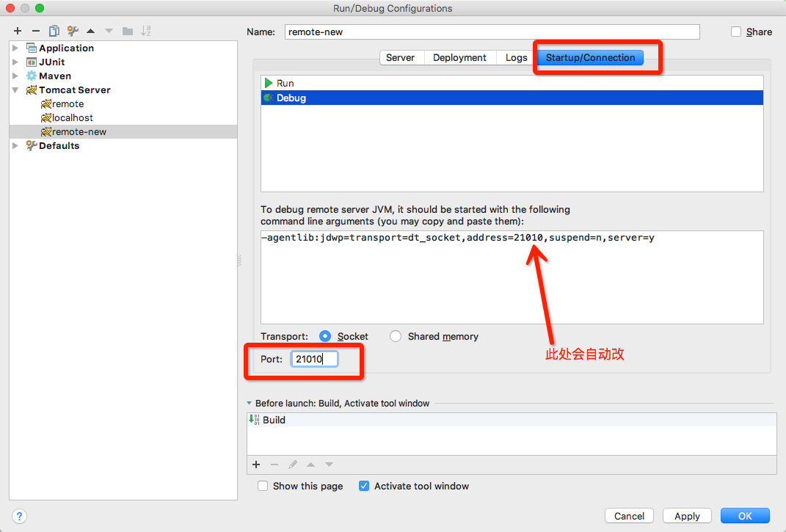Select the remote-new configuration
This screenshot has height=532, width=786.
click(123, 132)
